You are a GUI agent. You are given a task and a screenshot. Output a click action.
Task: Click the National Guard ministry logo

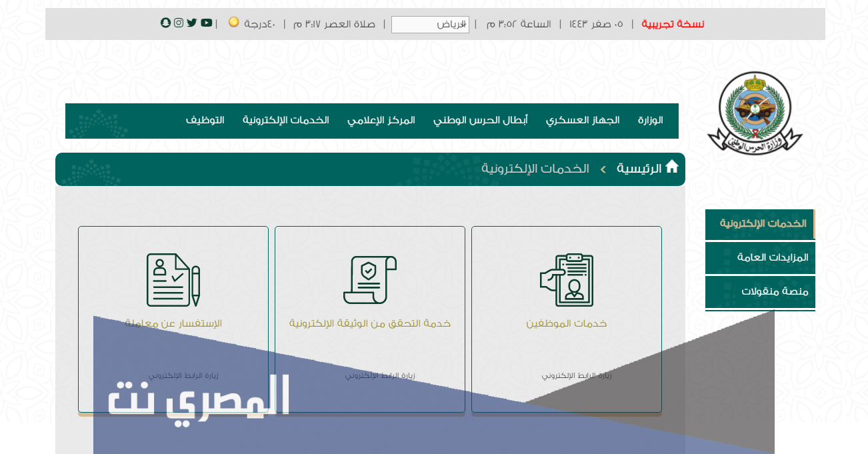[x=755, y=111]
